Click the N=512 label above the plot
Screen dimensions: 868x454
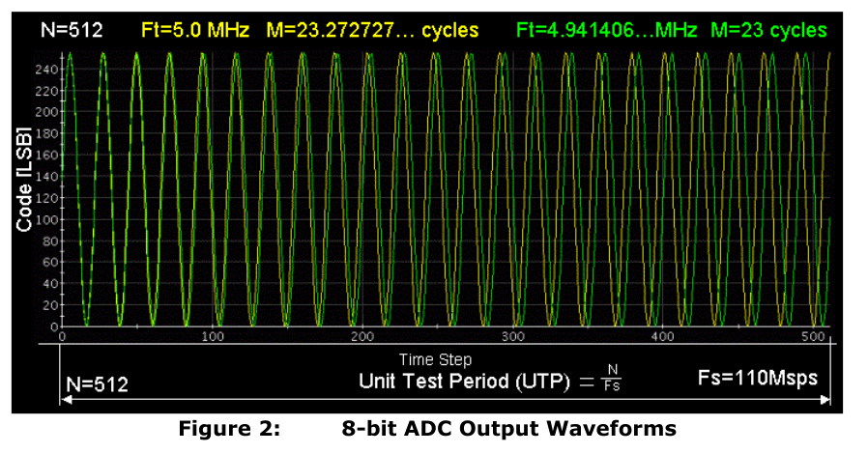tap(72, 30)
